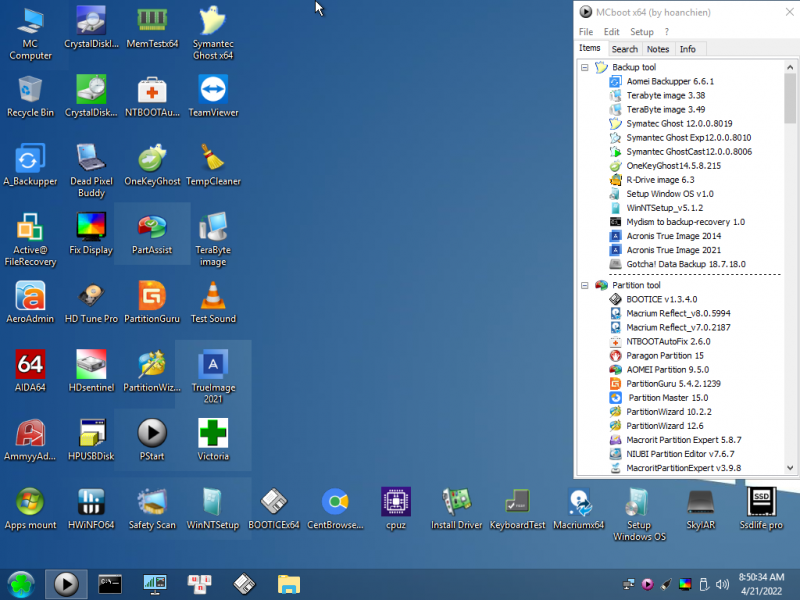This screenshot has height=600, width=800.
Task: Open the TempCleaner broom icon
Action: [213, 160]
